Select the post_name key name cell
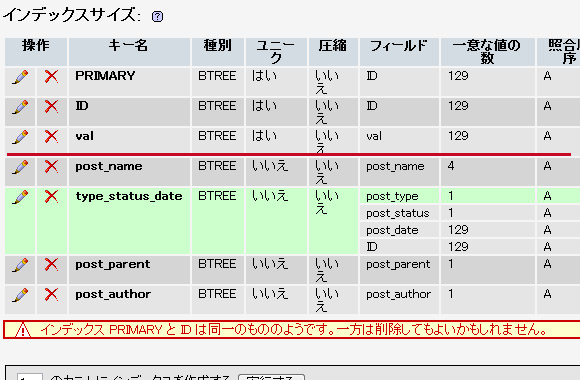The height and width of the screenshot is (380, 580). click(x=129, y=172)
